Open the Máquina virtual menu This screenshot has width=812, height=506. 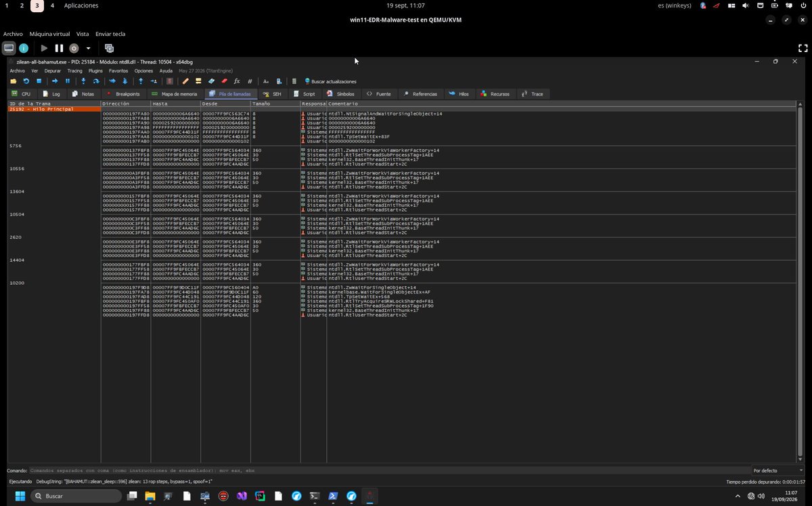coord(49,34)
